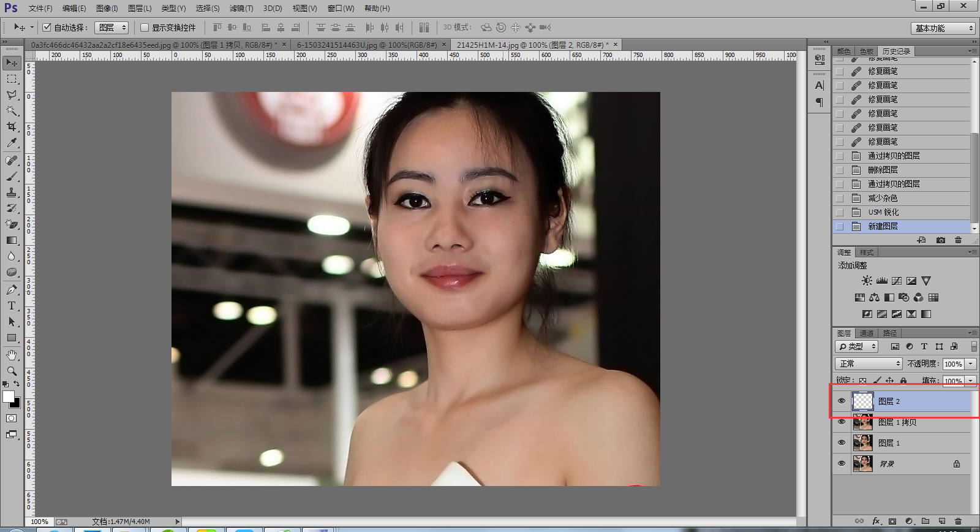
Task: Open 图像(I) menu
Action: (107, 9)
